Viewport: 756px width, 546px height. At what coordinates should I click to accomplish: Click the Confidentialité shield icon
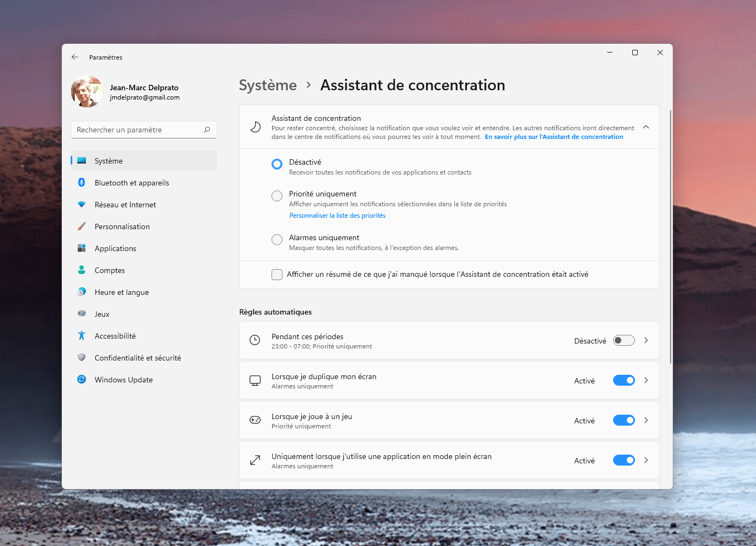pyautogui.click(x=82, y=357)
